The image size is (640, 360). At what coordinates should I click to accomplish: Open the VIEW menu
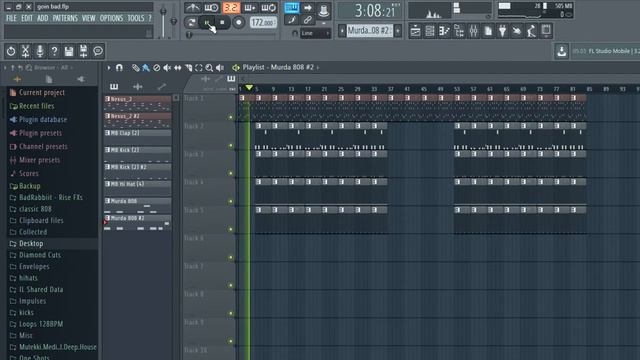tap(88, 18)
